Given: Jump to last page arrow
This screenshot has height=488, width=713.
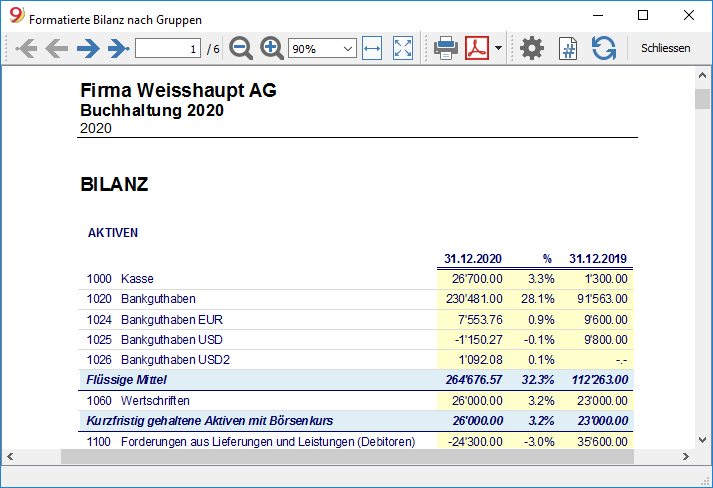Looking at the screenshot, I should [x=119, y=48].
